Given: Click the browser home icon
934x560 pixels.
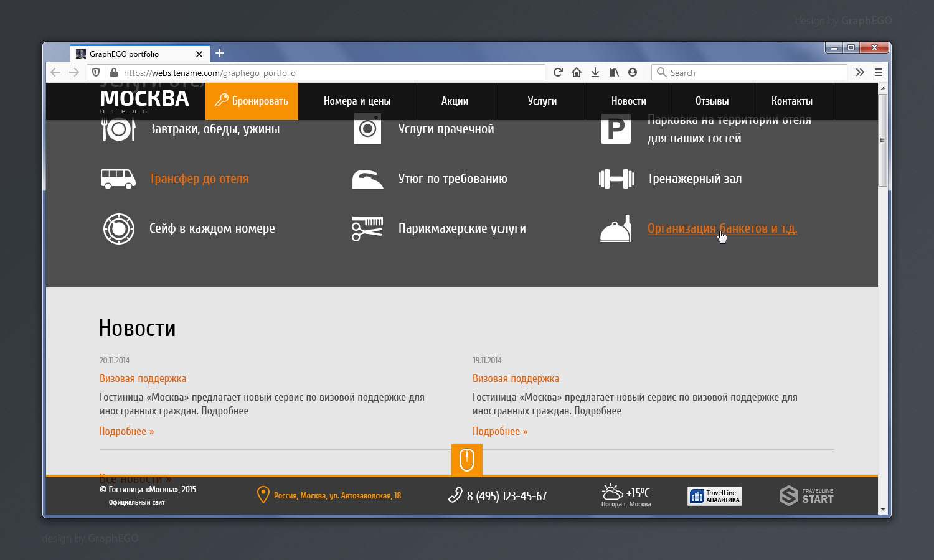Looking at the screenshot, I should click(577, 72).
